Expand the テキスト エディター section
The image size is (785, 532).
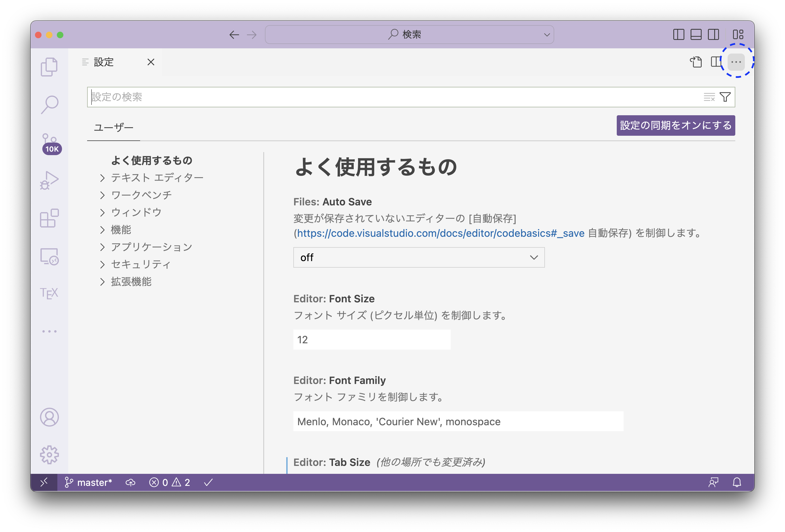tap(157, 177)
